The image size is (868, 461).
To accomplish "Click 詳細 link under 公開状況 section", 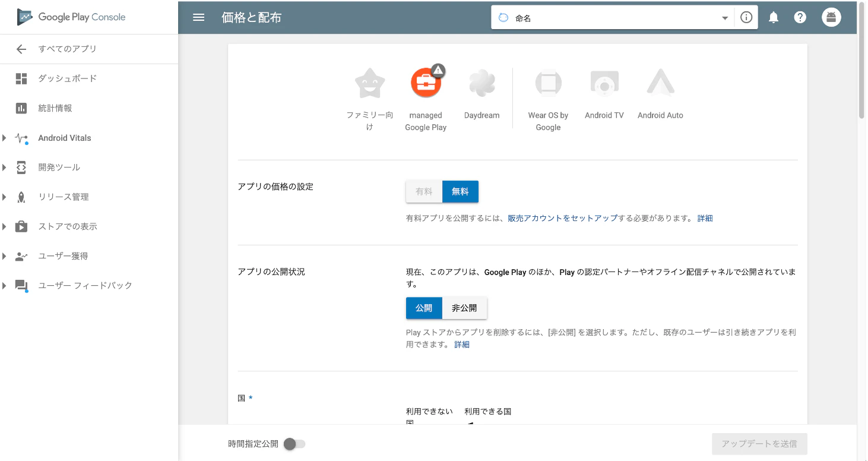I will pyautogui.click(x=462, y=345).
